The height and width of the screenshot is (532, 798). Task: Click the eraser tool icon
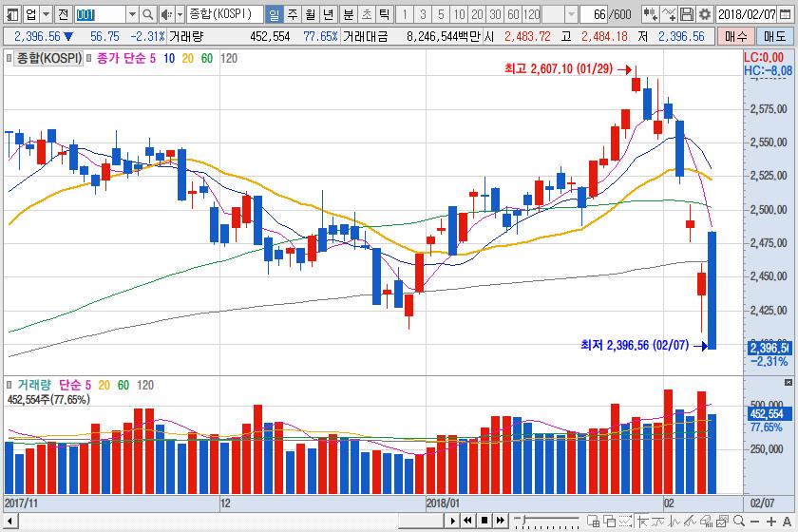click(707, 521)
